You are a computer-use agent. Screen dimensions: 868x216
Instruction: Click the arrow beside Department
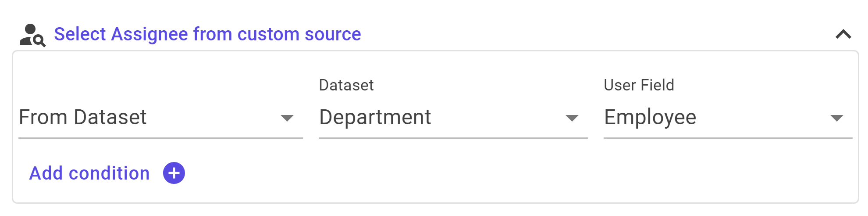point(572,118)
